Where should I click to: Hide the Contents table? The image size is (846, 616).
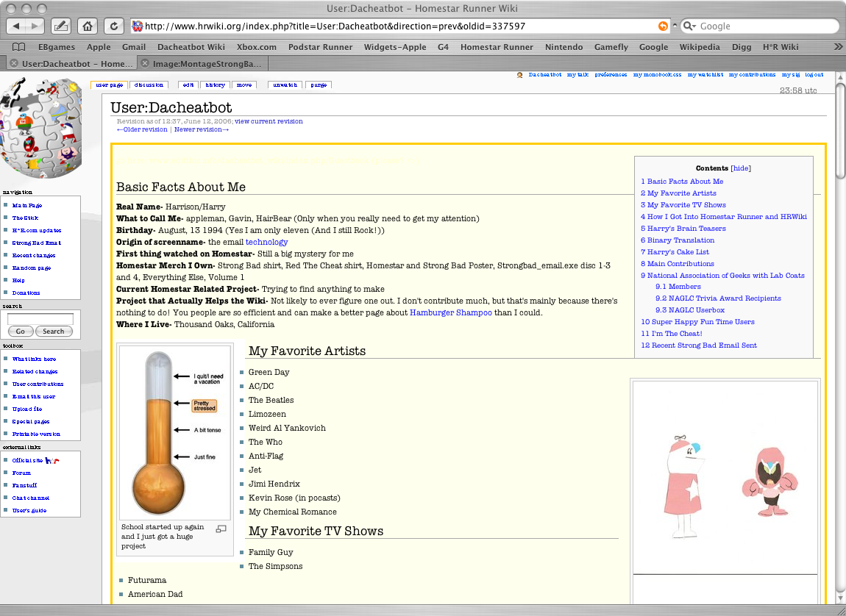[741, 168]
